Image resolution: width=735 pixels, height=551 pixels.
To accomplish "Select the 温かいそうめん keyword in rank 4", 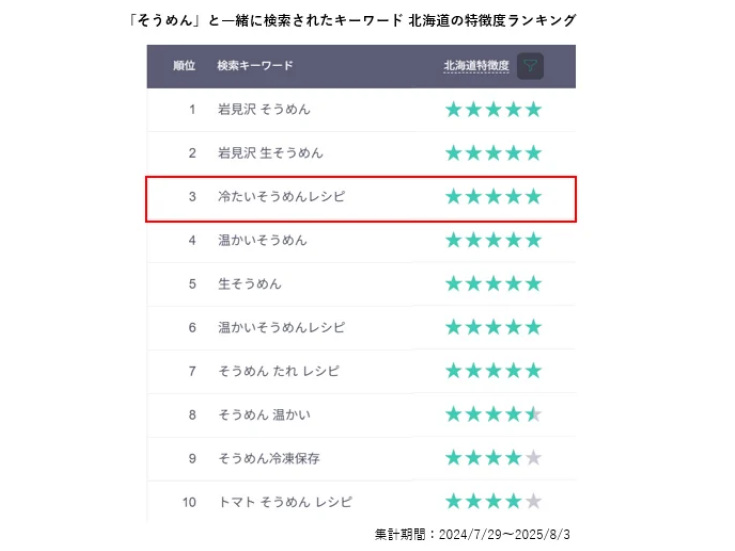I will [x=262, y=240].
